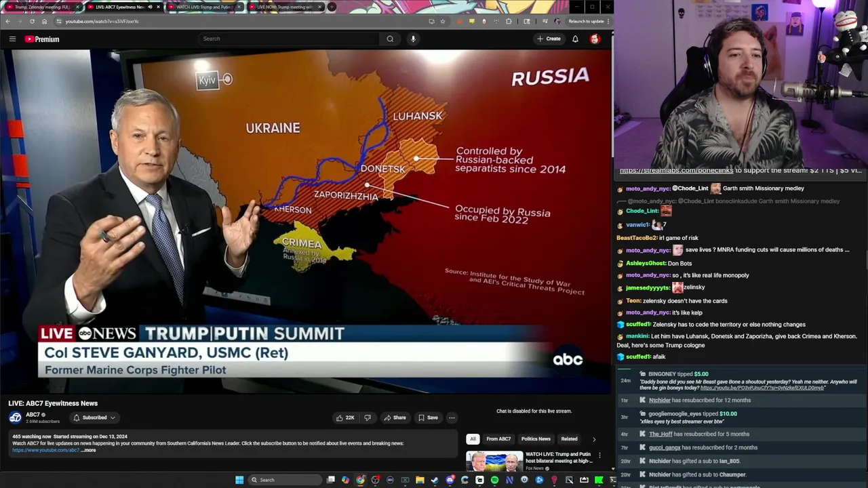Open the YouTube account avatar menu
Screen dimensions: 868x488
tap(595, 39)
